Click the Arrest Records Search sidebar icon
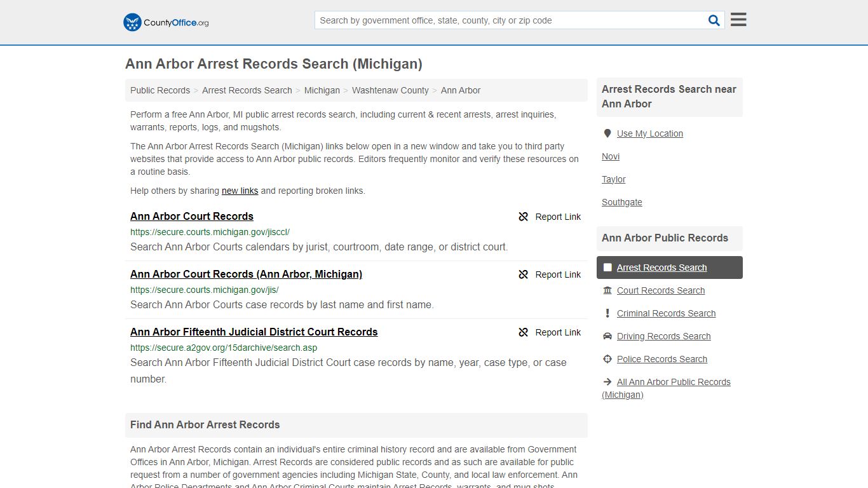The width and height of the screenshot is (868, 488). click(x=607, y=268)
